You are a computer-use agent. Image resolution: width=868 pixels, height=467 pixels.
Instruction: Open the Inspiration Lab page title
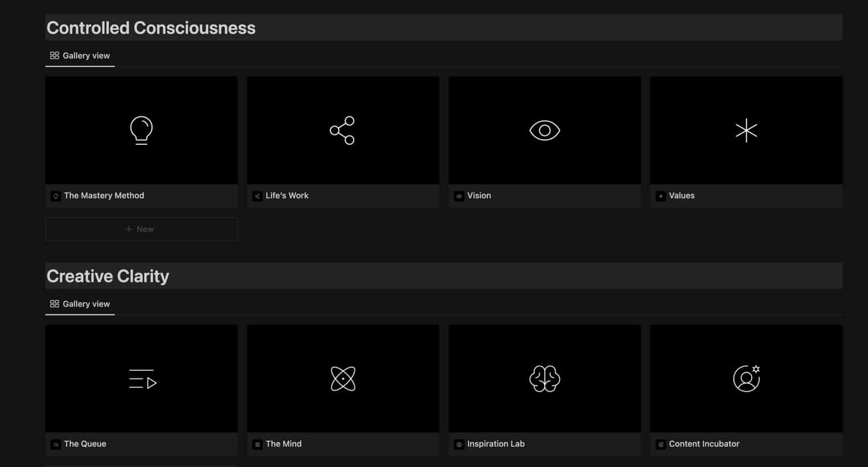point(496,444)
